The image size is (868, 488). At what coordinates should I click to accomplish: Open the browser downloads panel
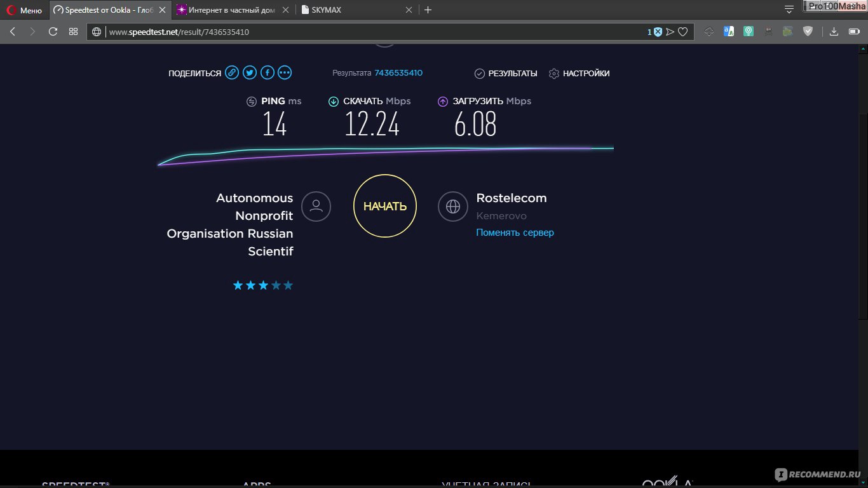[x=834, y=31]
